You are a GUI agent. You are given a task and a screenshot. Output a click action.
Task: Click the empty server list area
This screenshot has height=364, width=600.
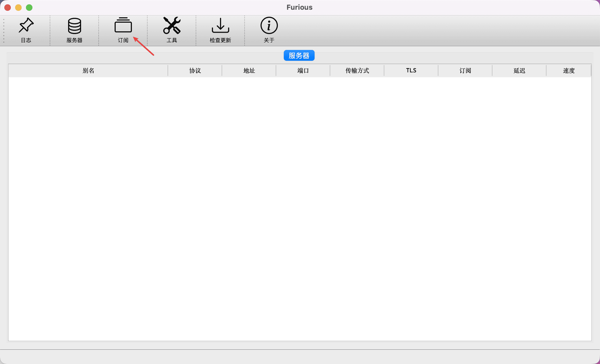click(299, 208)
